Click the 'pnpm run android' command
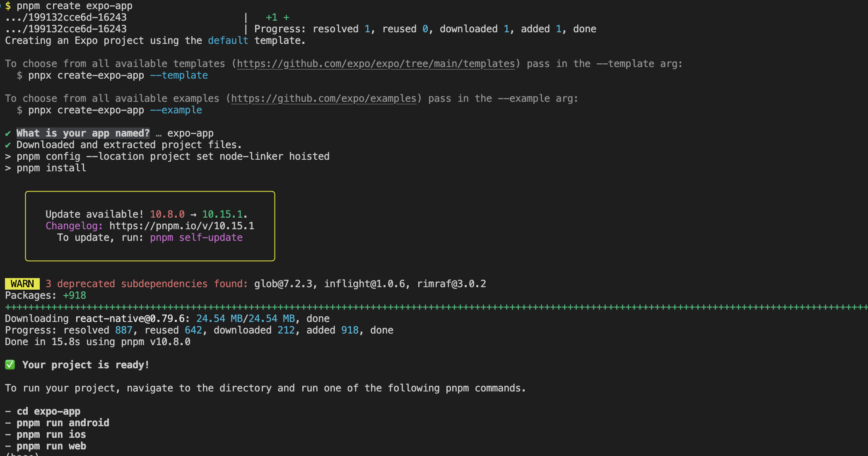868x456 pixels. pos(63,423)
